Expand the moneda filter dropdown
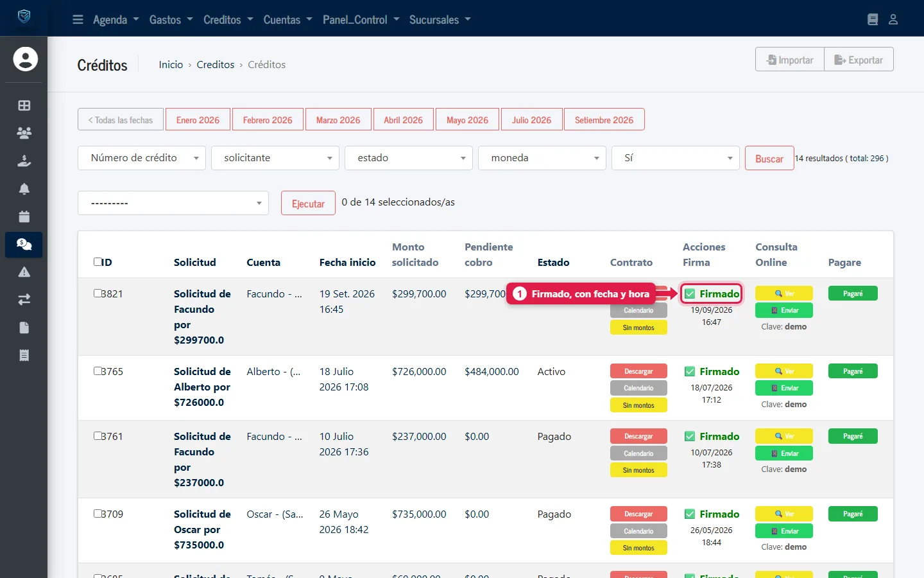The width and height of the screenshot is (924, 578). pos(542,158)
